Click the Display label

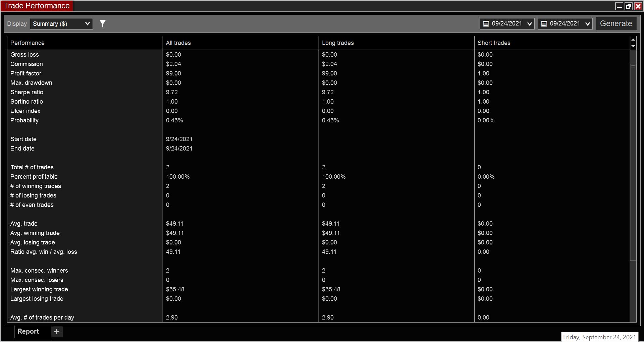pyautogui.click(x=17, y=24)
